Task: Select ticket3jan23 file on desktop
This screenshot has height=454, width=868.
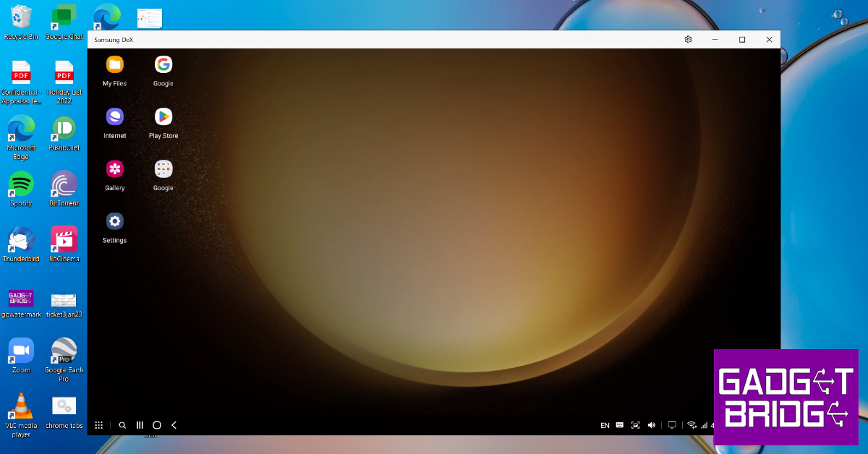Action: pos(64,304)
